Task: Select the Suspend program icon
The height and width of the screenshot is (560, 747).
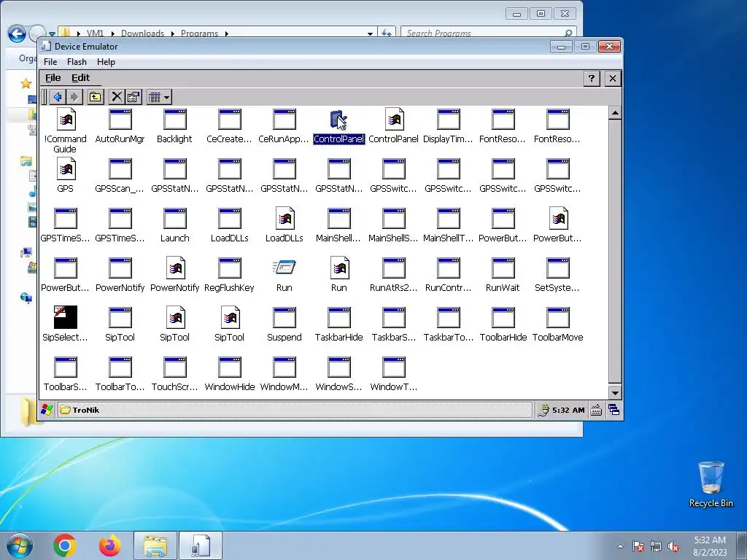Action: point(285,318)
